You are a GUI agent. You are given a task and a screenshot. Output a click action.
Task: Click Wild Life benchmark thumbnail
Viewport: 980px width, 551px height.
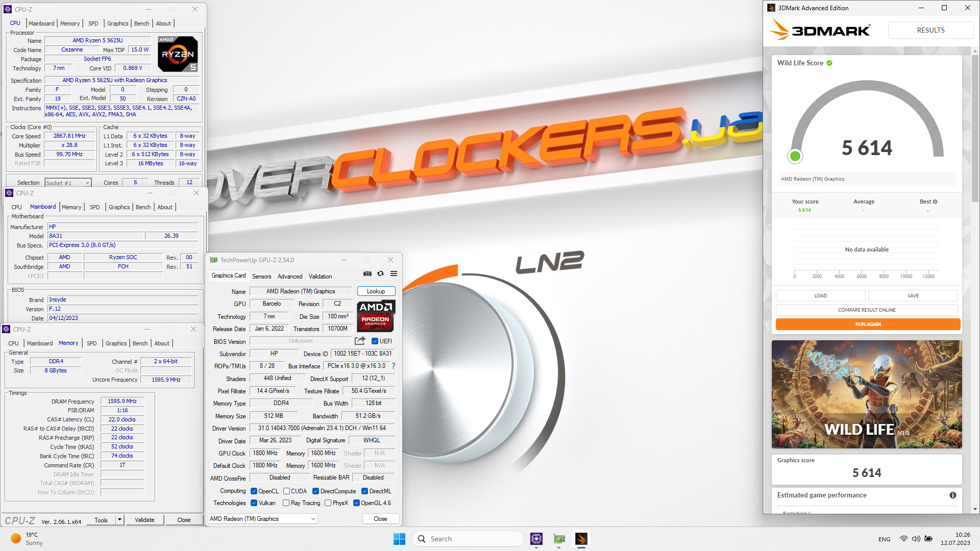coord(867,394)
